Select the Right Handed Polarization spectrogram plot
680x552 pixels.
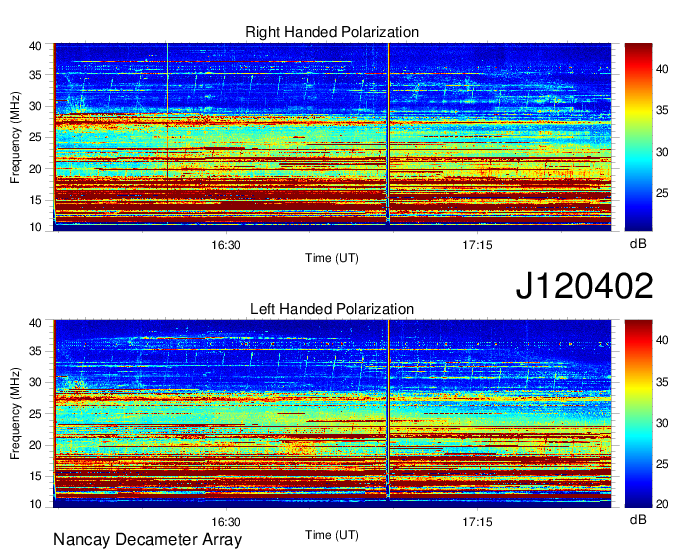click(x=332, y=137)
